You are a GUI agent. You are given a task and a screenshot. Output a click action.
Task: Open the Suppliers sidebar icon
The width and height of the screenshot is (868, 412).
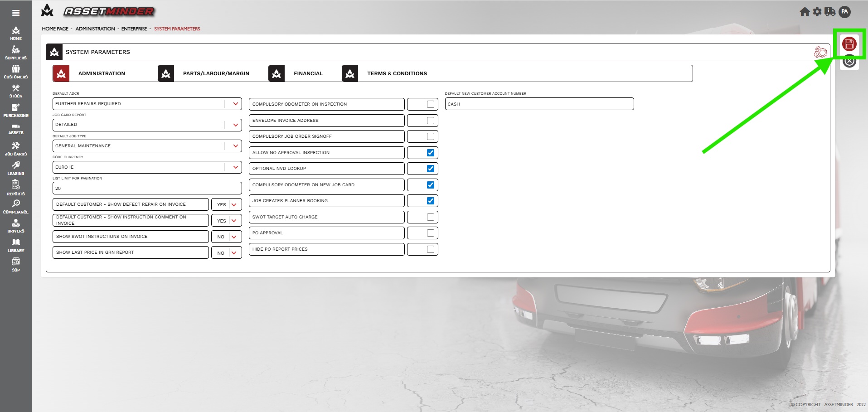pos(16,53)
